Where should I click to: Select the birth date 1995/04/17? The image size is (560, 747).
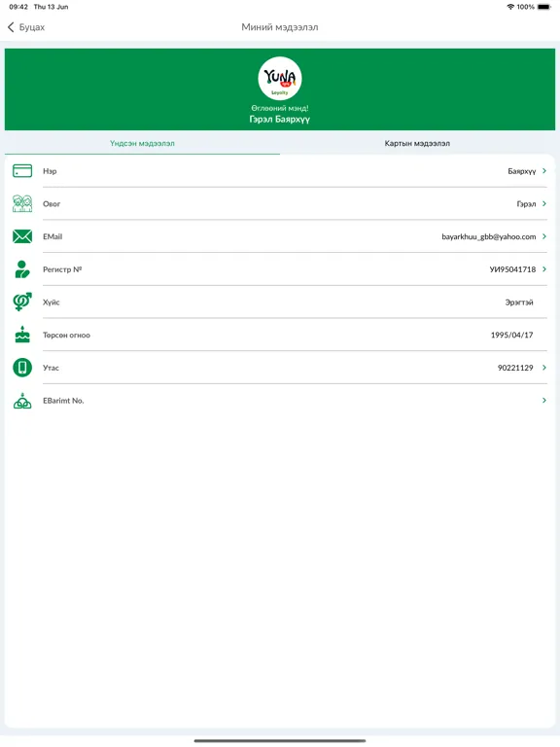coord(512,335)
